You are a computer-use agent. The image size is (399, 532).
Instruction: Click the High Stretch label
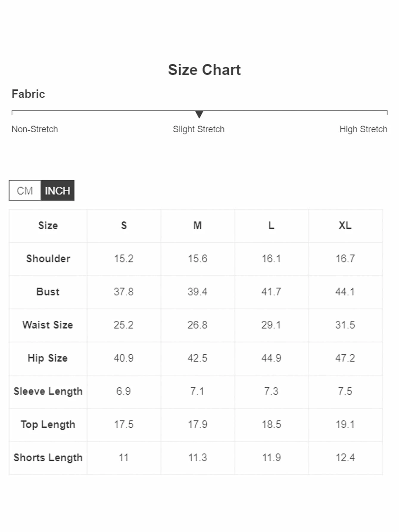[x=363, y=129]
